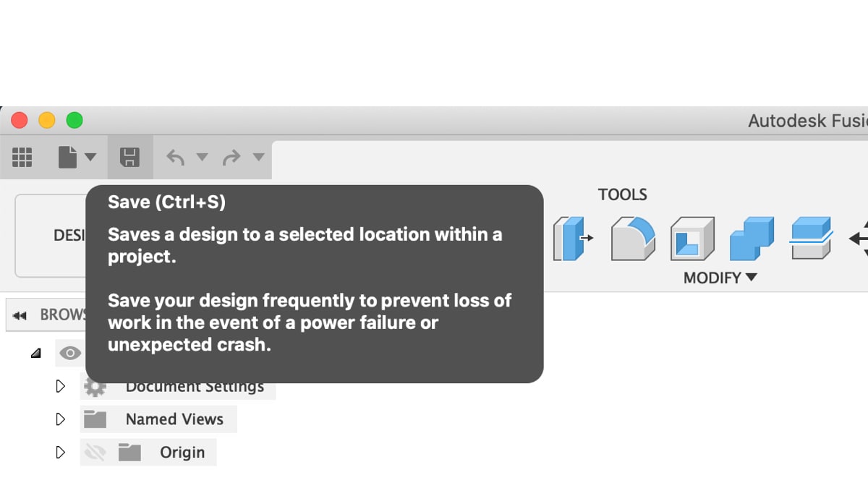Image resolution: width=868 pixels, height=488 pixels.
Task: Switch to the TOOLS tab
Action: tap(622, 194)
